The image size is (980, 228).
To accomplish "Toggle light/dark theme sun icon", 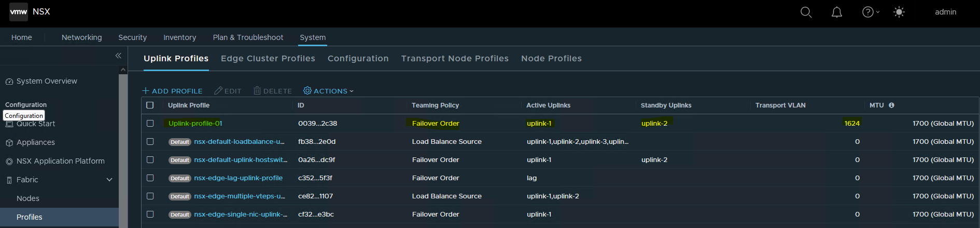I will tap(899, 12).
